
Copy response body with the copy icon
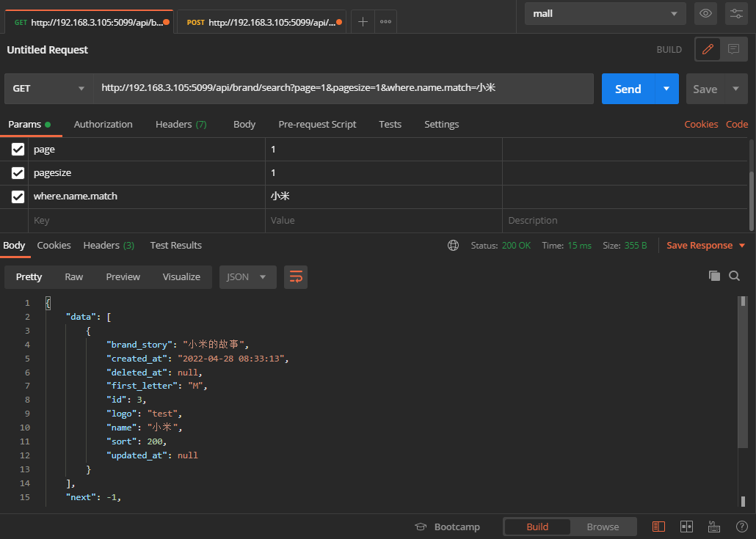coord(714,276)
